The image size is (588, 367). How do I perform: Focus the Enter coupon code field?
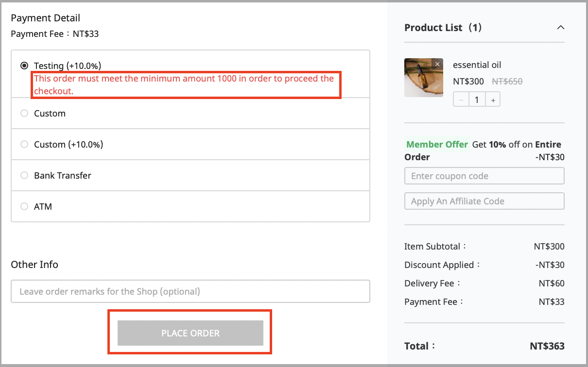click(x=484, y=176)
